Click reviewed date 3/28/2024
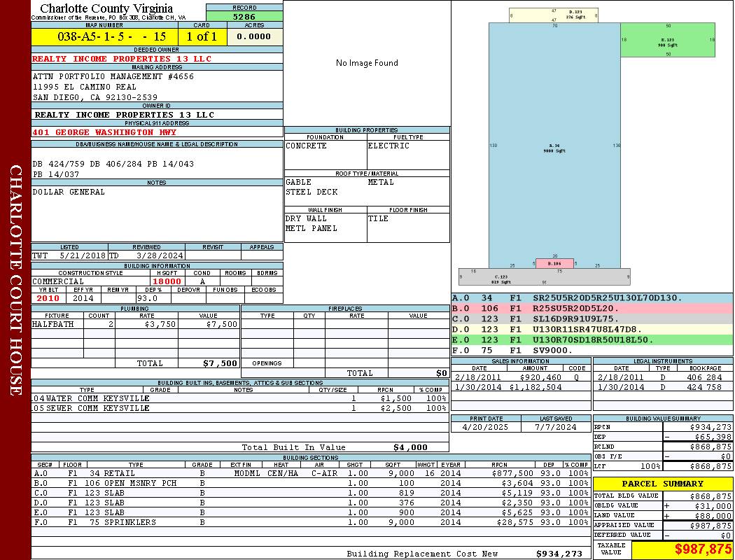This screenshot has height=560, width=735. click(x=160, y=255)
